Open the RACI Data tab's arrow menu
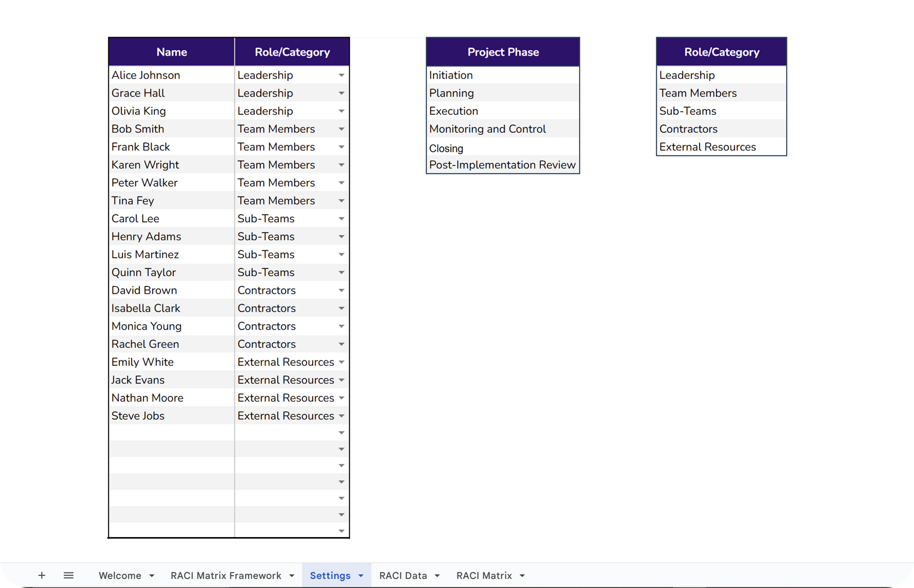The width and height of the screenshot is (914, 588). coord(438,575)
